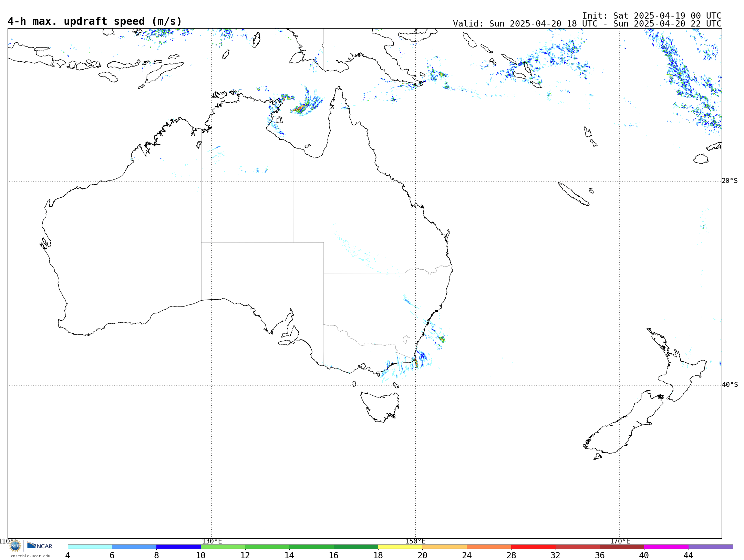Select the magenta 40–44 colorbar swatch

coord(666,547)
